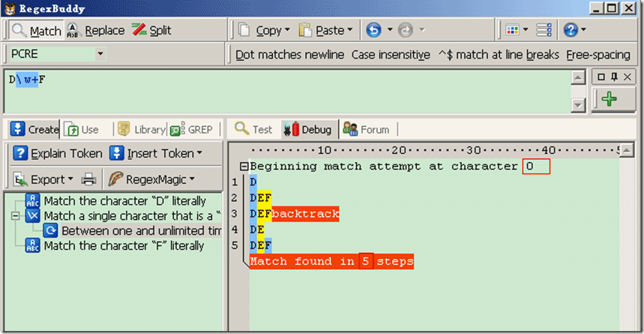Click the debug pane scroll-up arrow
Viewport: 644px width, 334px height.
click(627, 150)
